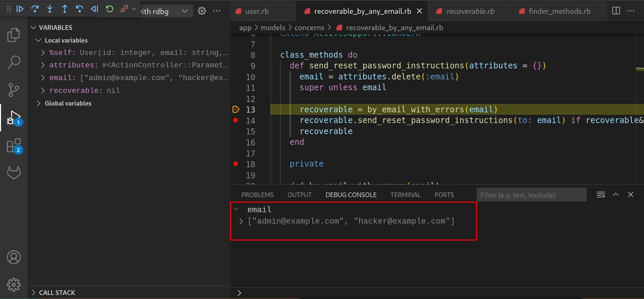Open the PROBLEMS panel tab
The image size is (644, 299).
(x=258, y=195)
